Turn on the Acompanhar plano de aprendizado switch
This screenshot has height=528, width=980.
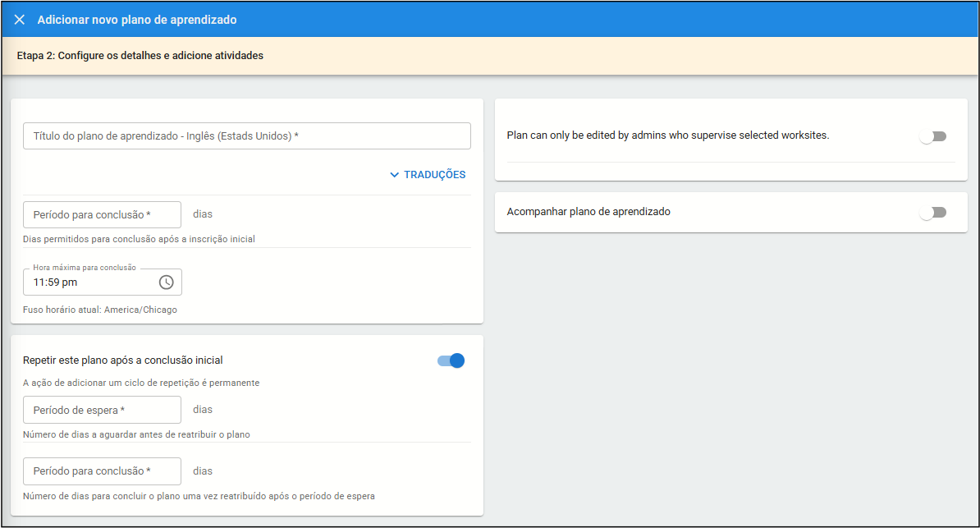932,213
